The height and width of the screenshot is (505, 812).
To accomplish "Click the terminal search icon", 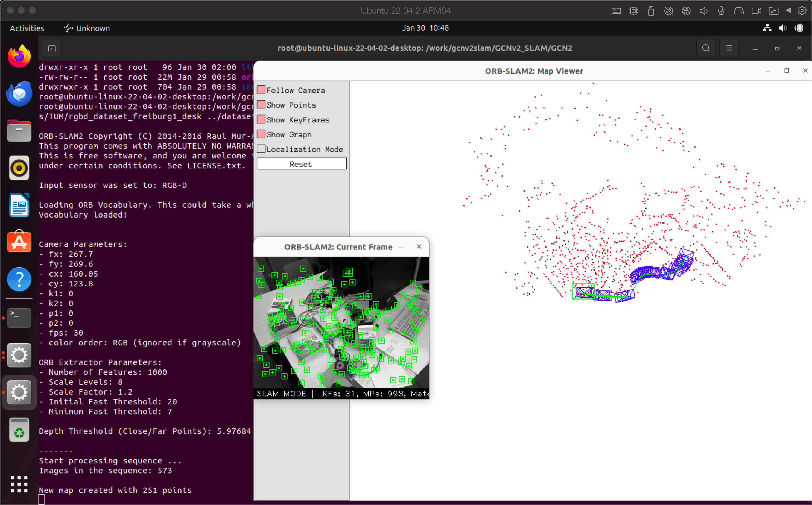I will (706, 48).
